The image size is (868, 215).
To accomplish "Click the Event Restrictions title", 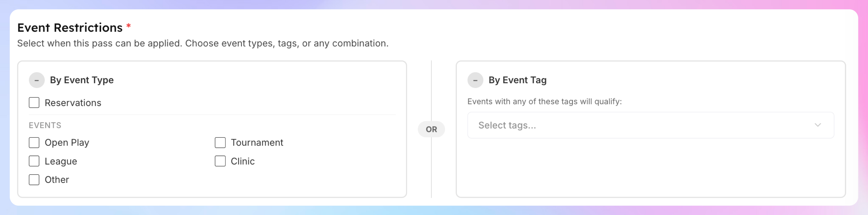I will point(70,28).
